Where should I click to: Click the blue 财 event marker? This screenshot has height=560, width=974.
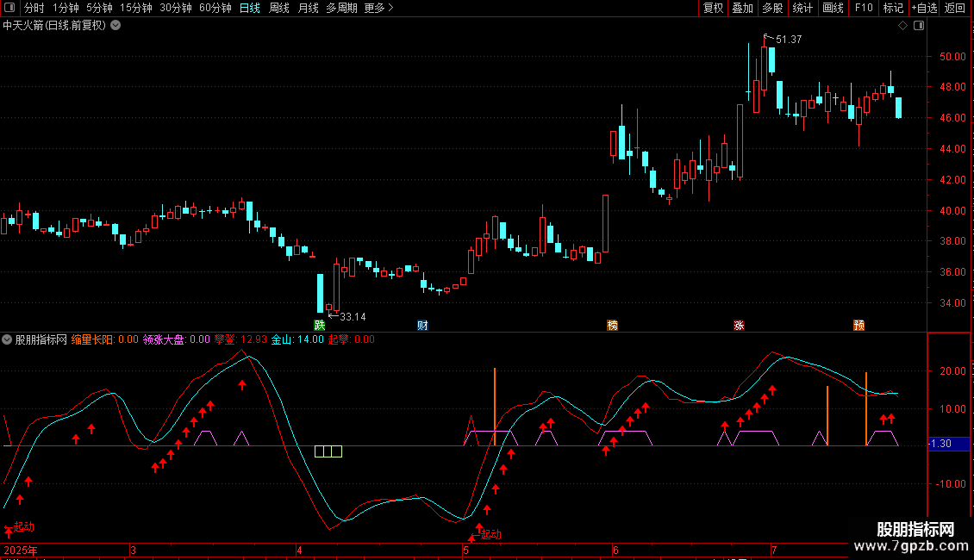click(422, 326)
